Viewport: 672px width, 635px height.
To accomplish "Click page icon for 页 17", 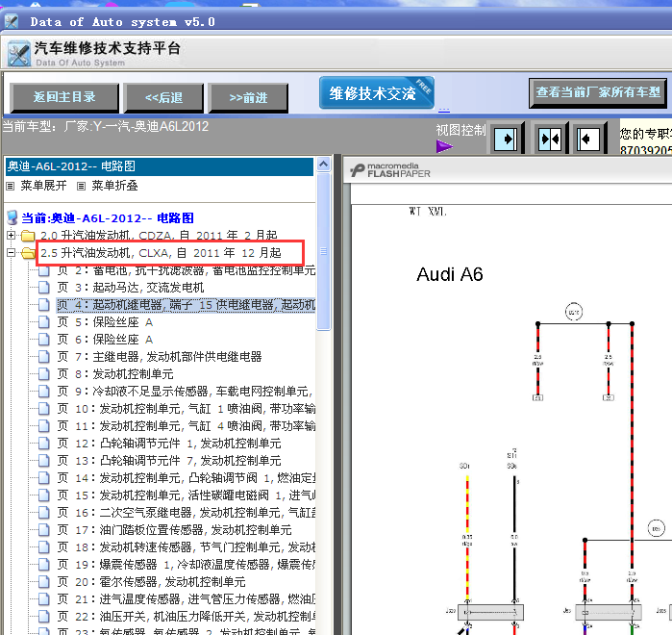I will [x=43, y=530].
